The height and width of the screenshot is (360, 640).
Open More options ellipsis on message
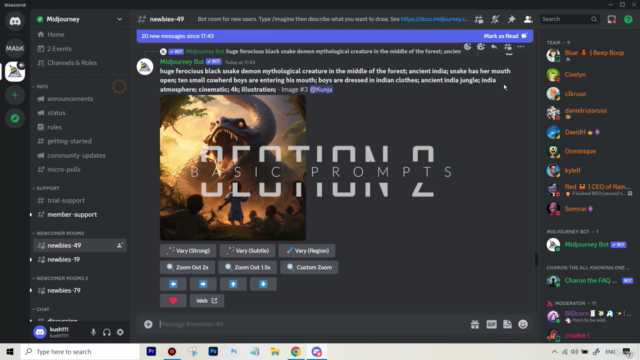point(521,47)
